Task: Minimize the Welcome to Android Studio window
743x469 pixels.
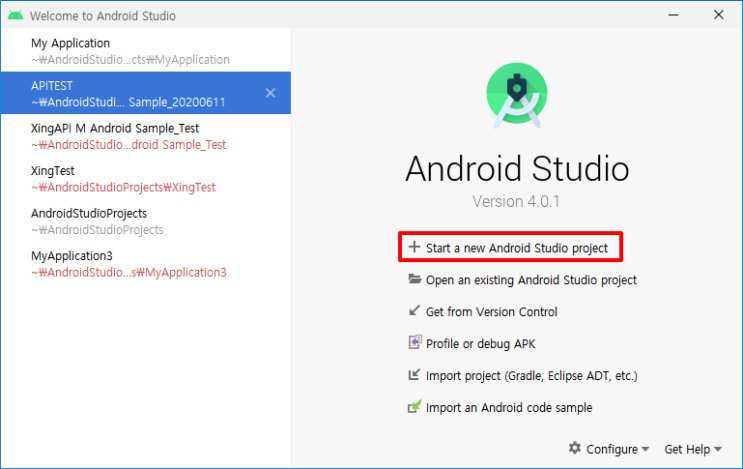Action: [673, 15]
